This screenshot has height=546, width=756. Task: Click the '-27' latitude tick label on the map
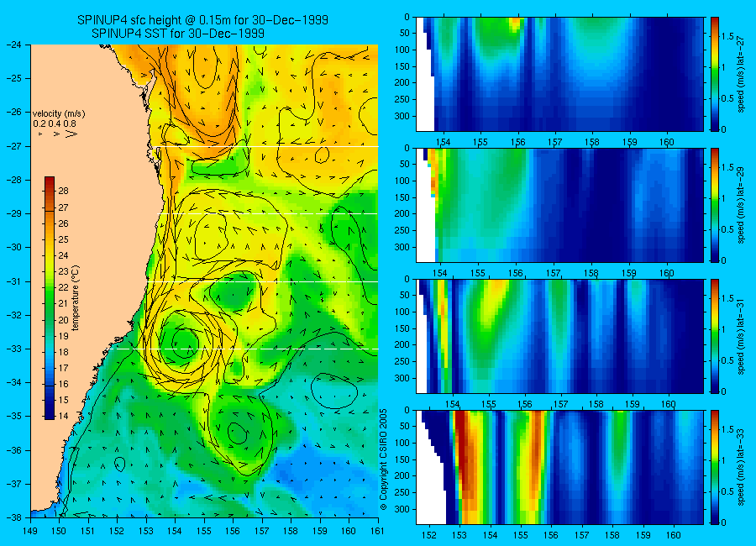click(14, 145)
